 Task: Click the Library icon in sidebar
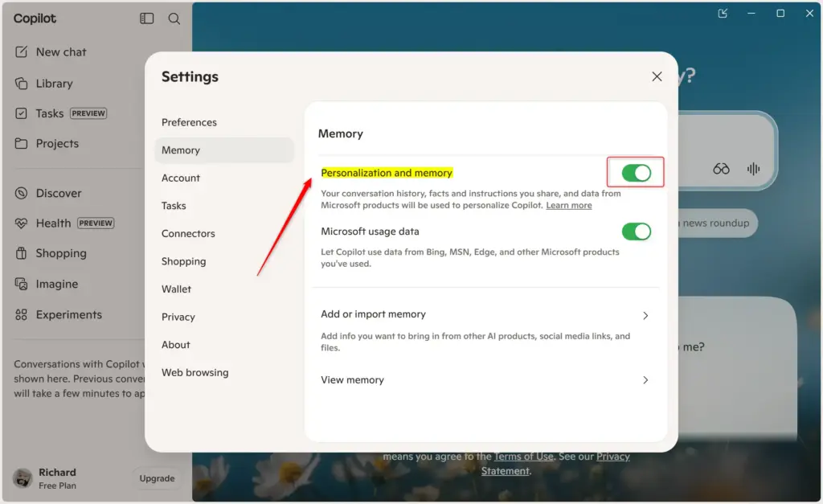click(x=21, y=84)
